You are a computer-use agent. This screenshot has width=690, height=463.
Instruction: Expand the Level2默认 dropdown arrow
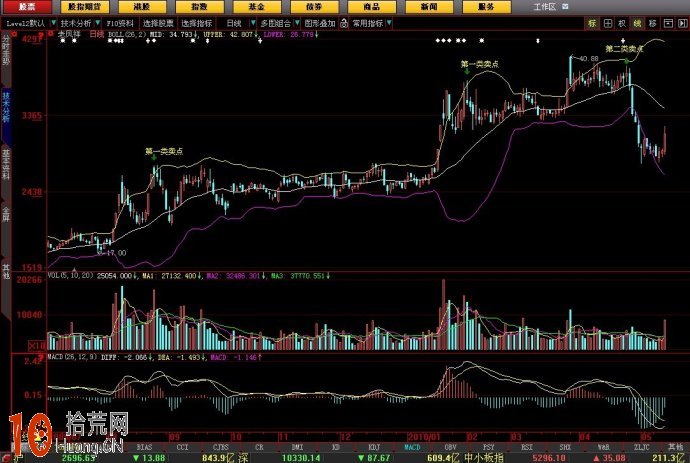tap(54, 23)
